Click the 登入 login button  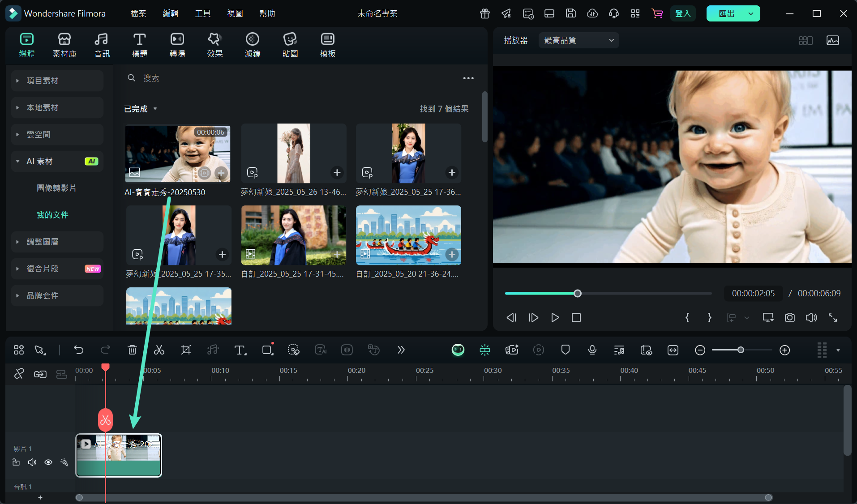coord(683,13)
